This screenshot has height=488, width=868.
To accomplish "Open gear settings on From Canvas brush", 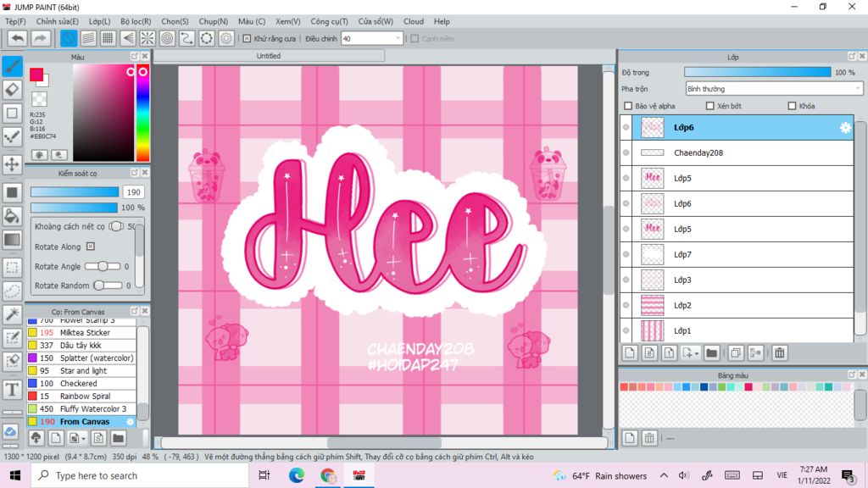I will (x=130, y=422).
